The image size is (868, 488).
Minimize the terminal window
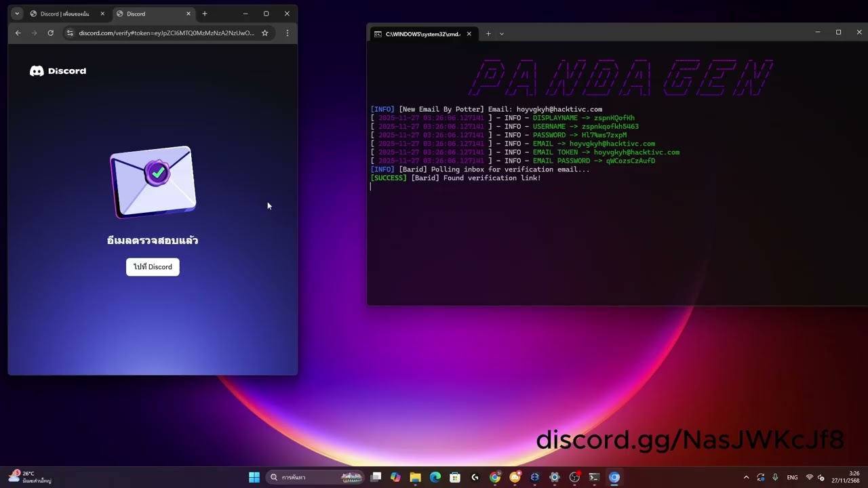click(x=818, y=33)
